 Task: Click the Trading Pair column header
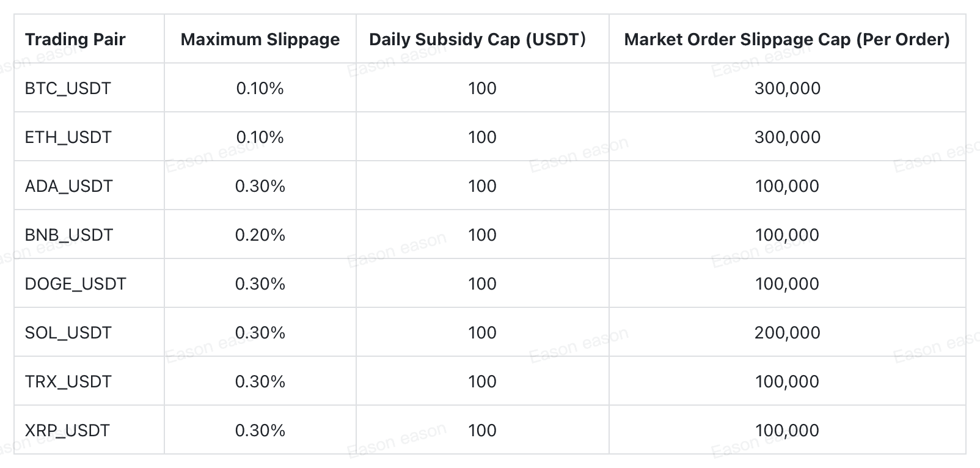75,39
